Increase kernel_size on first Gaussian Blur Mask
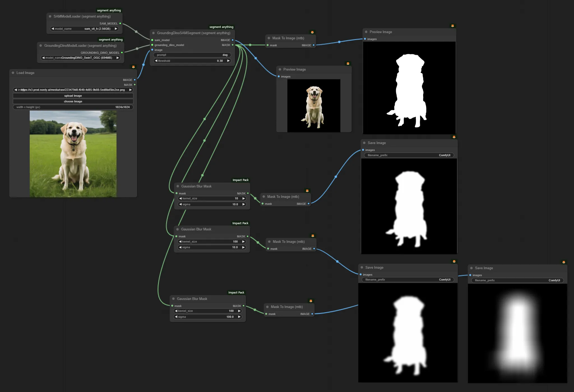The height and width of the screenshot is (392, 574). (x=243, y=198)
